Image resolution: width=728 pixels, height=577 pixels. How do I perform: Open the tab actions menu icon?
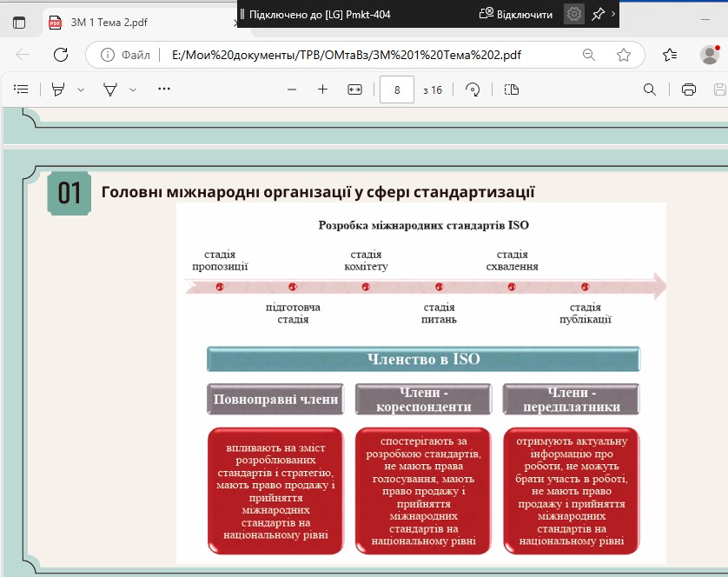(19, 23)
